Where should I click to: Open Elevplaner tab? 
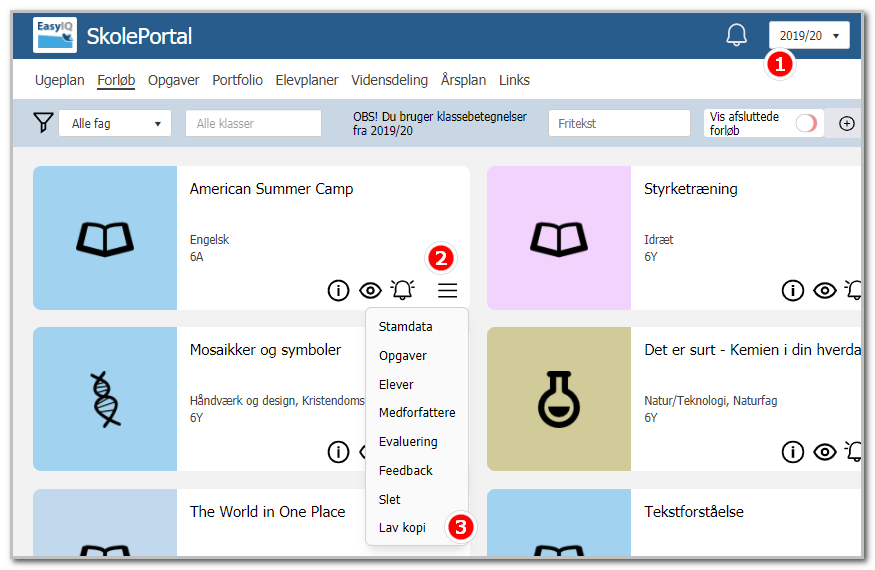pyautogui.click(x=307, y=80)
